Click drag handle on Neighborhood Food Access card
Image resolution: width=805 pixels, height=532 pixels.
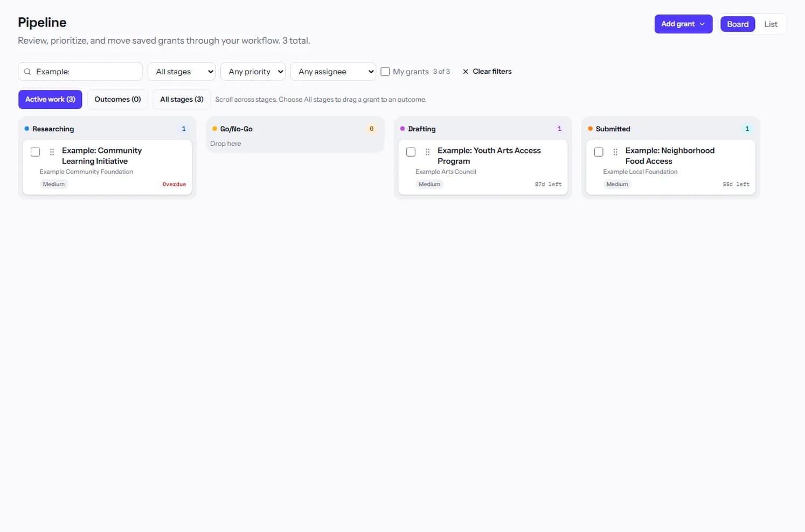615,152
